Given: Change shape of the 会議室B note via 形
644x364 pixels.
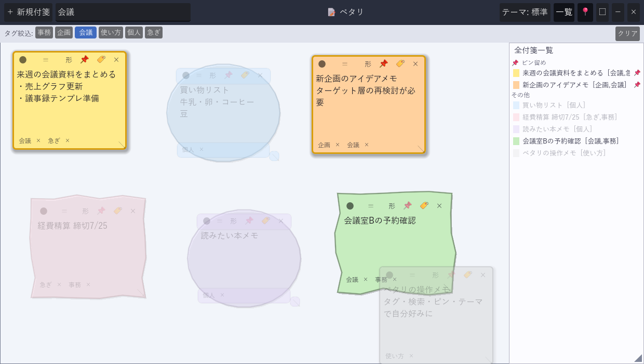Looking at the screenshot, I should click(392, 206).
